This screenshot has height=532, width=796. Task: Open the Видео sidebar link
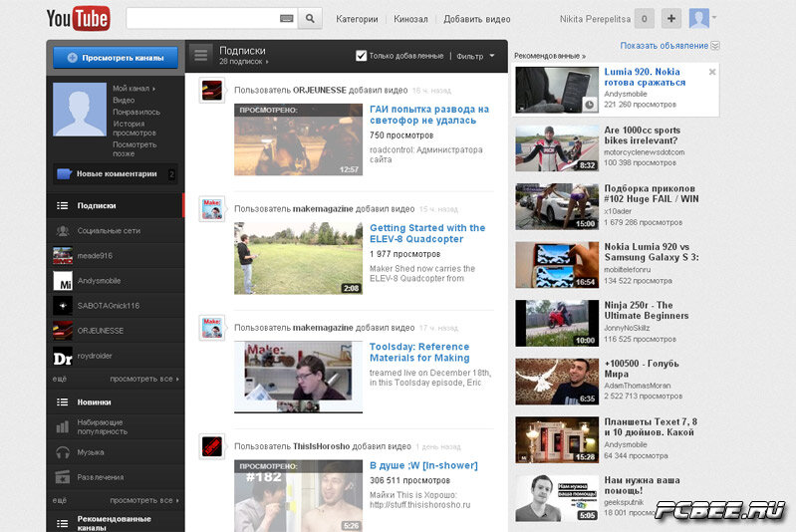pyautogui.click(x=124, y=100)
